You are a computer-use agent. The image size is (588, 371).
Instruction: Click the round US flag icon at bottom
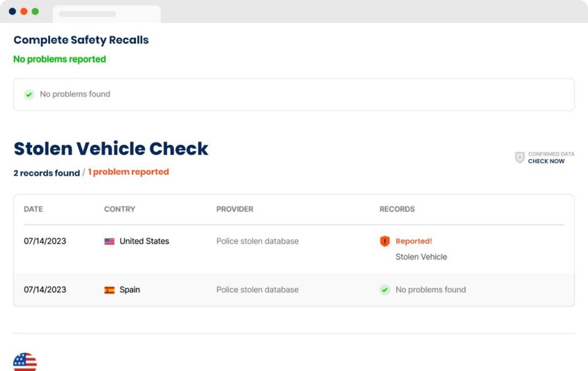(x=25, y=363)
